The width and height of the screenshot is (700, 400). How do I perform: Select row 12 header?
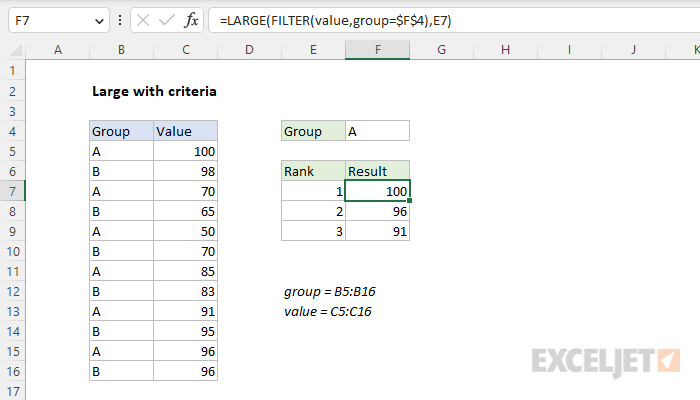point(12,292)
